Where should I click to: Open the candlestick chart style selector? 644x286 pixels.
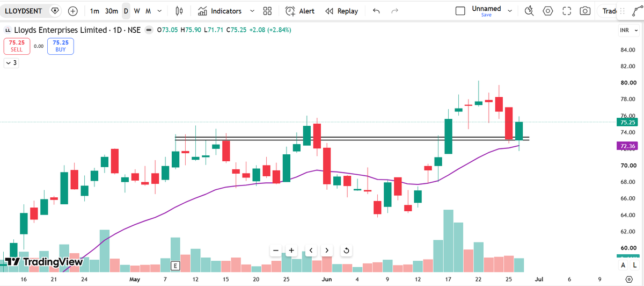pos(179,11)
